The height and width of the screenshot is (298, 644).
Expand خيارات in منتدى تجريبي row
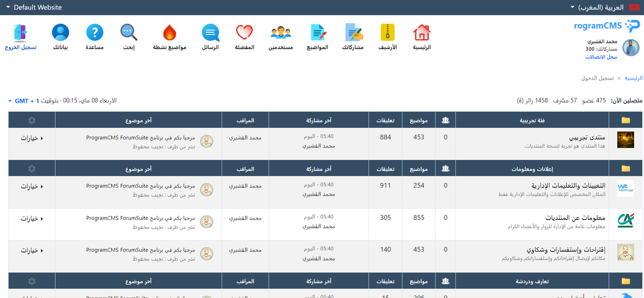coord(32,137)
